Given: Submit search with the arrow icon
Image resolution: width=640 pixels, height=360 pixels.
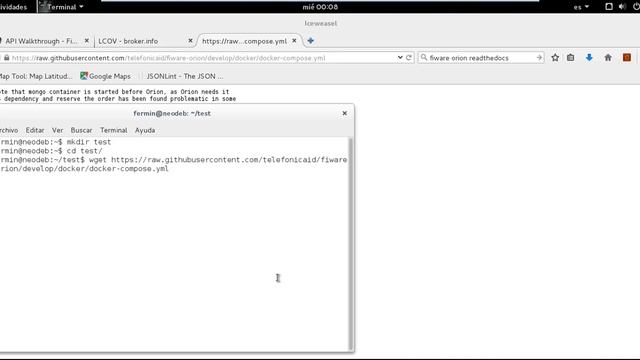Looking at the screenshot, I should point(539,58).
